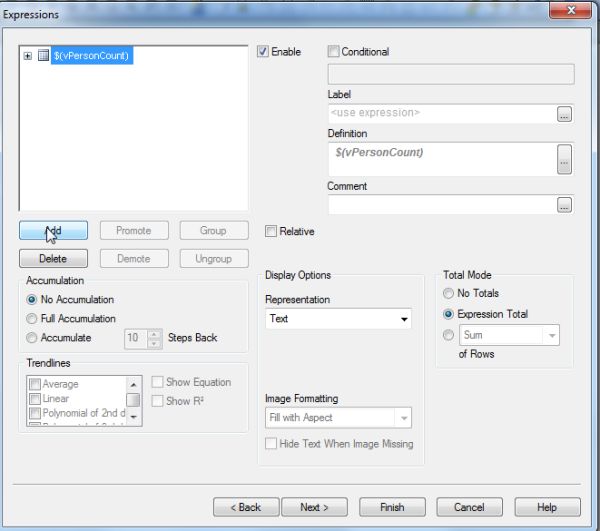
Task: Click the Trendlines scrollbar thumb
Action: tap(133, 400)
